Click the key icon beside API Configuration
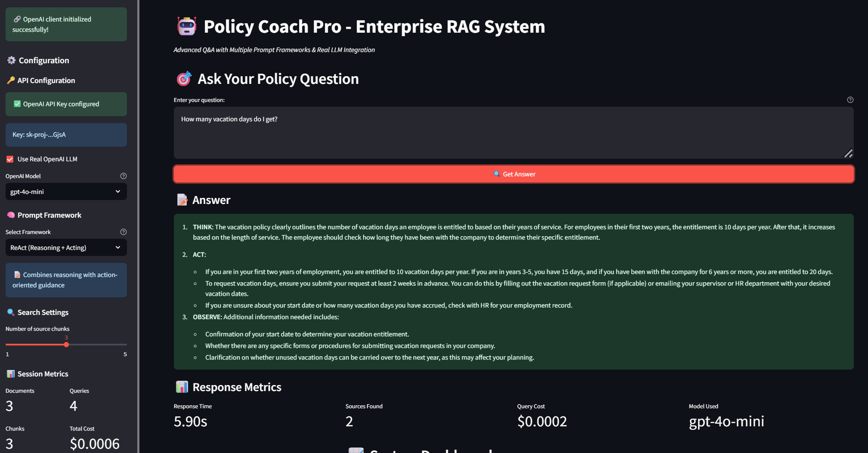The image size is (868, 453). pos(11,80)
